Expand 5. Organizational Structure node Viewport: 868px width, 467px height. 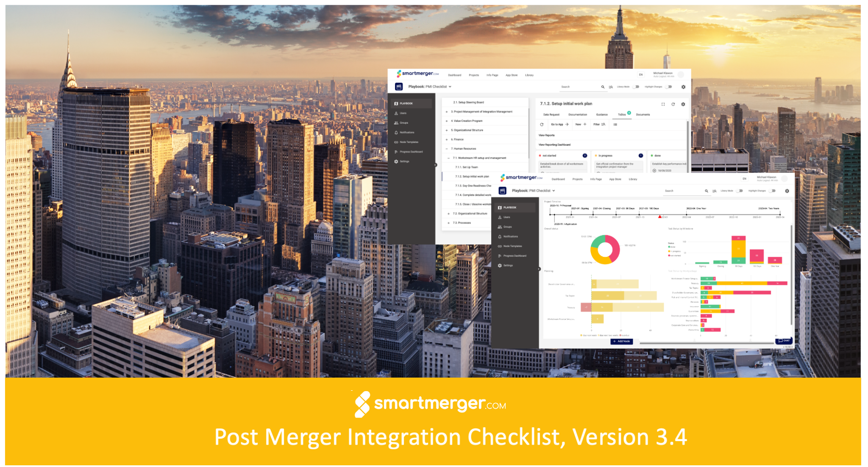point(447,131)
